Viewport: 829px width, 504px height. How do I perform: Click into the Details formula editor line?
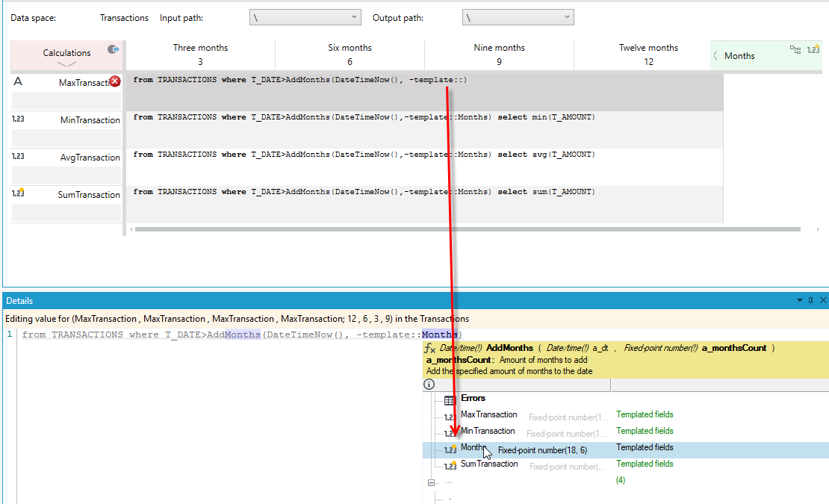pos(242,335)
